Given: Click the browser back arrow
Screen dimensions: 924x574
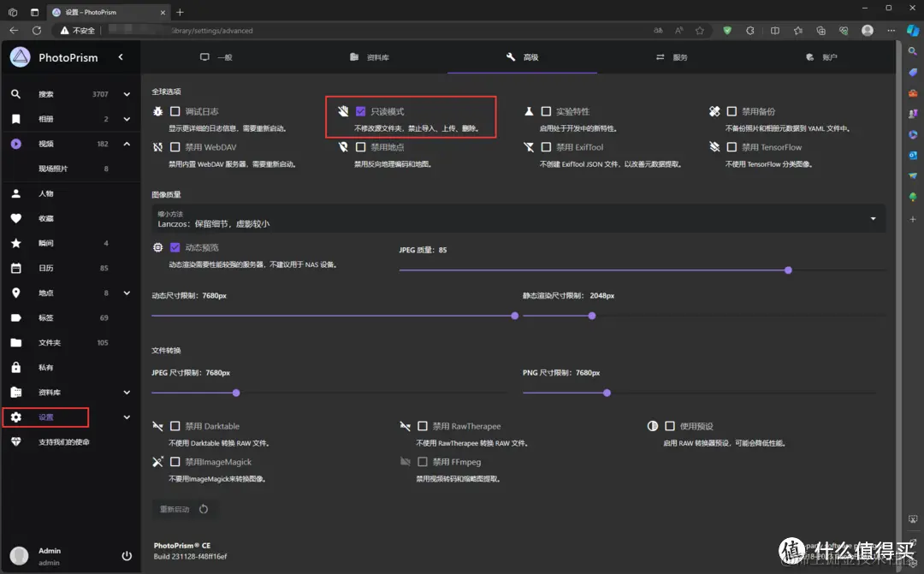Looking at the screenshot, I should (x=15, y=30).
